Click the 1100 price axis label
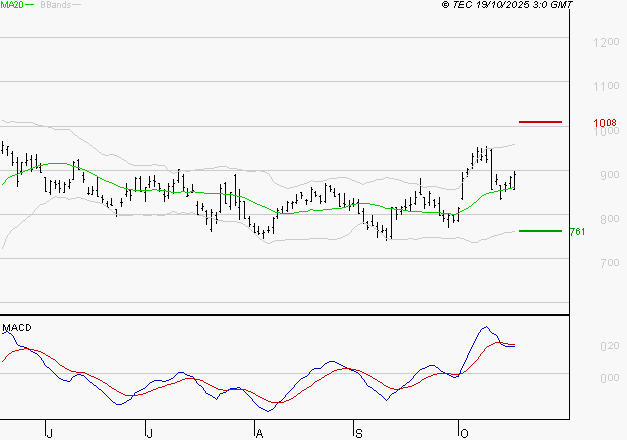 (606, 86)
